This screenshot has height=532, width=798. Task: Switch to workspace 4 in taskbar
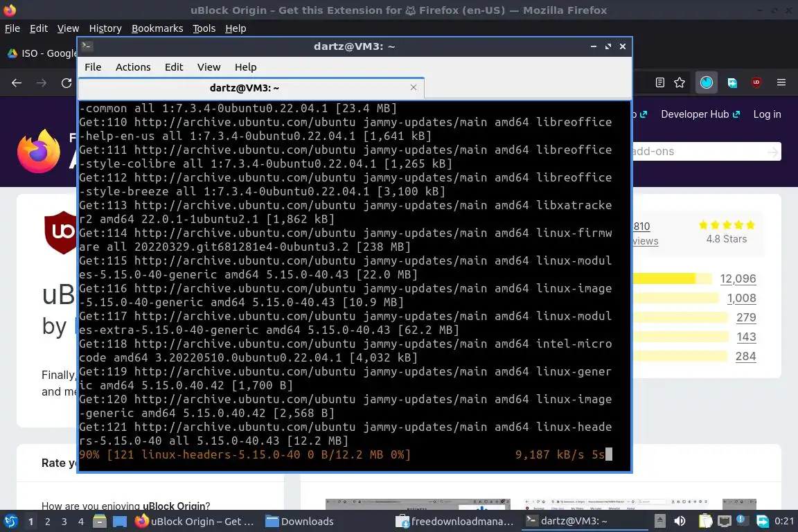click(80, 522)
